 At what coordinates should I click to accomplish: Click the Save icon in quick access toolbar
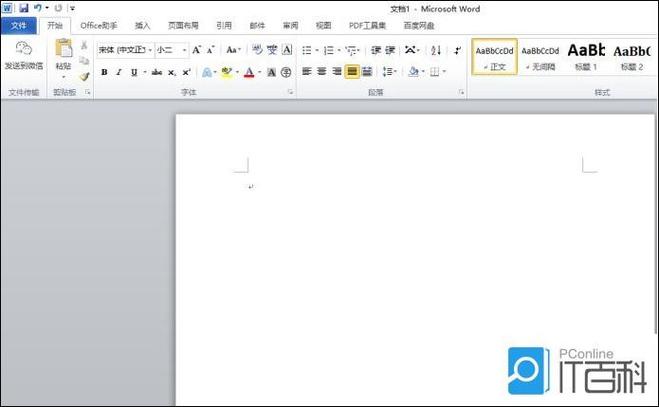[24, 8]
